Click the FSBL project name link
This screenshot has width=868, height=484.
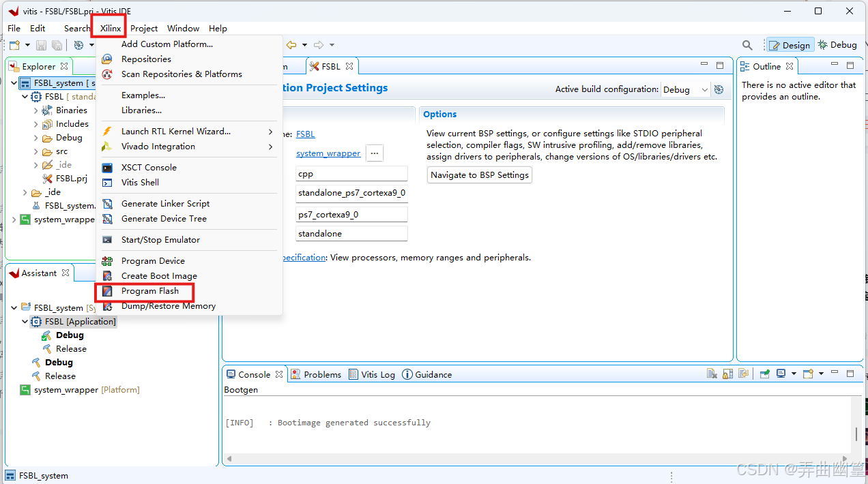pos(306,134)
